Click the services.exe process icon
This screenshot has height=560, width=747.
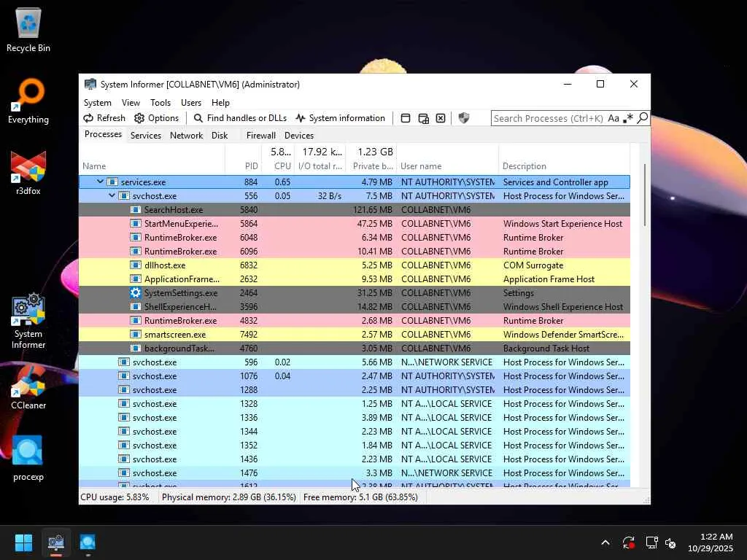pos(112,182)
